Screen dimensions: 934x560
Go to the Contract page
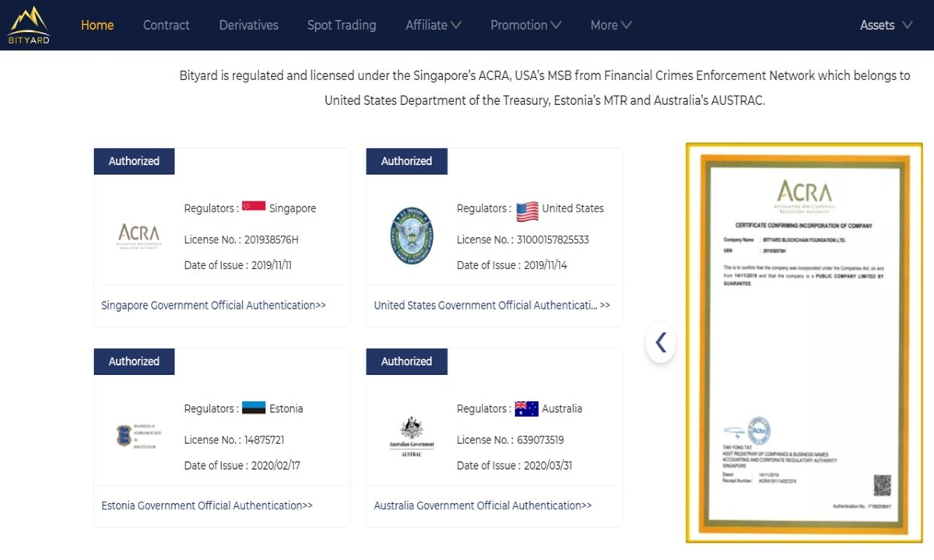[x=166, y=25]
